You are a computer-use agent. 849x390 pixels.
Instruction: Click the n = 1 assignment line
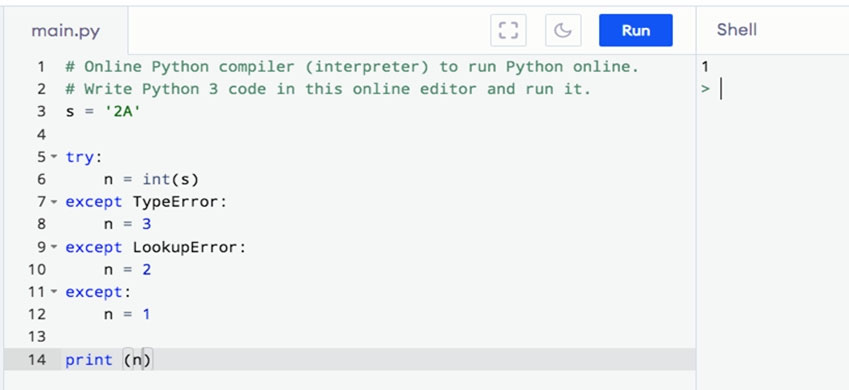(x=128, y=314)
